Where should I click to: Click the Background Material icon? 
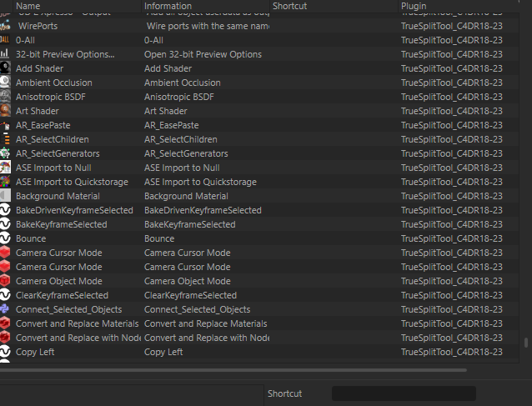coord(5,196)
